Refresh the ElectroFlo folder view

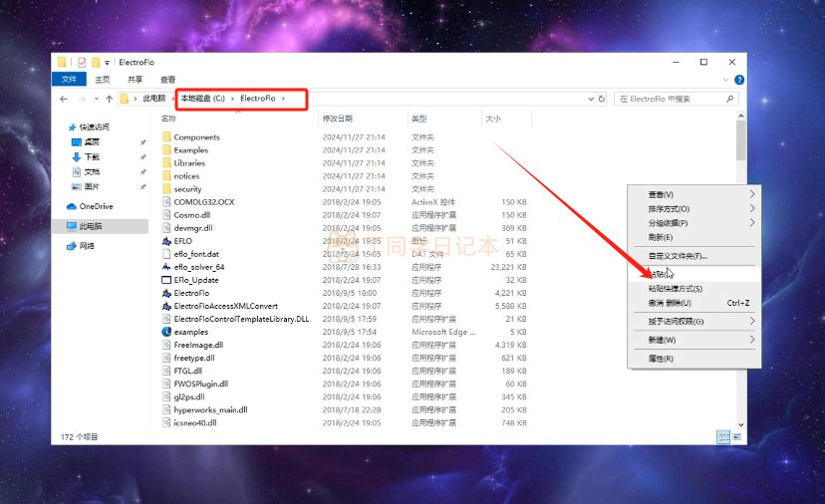pos(602,99)
